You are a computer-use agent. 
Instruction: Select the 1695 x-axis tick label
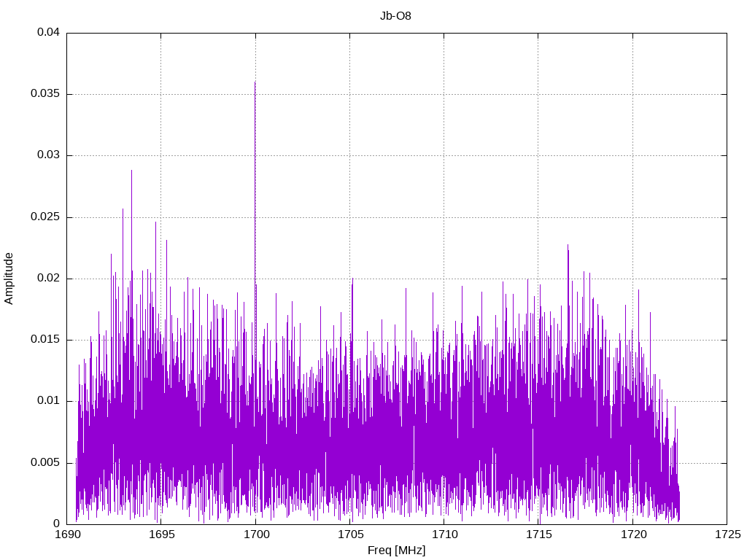point(161,535)
